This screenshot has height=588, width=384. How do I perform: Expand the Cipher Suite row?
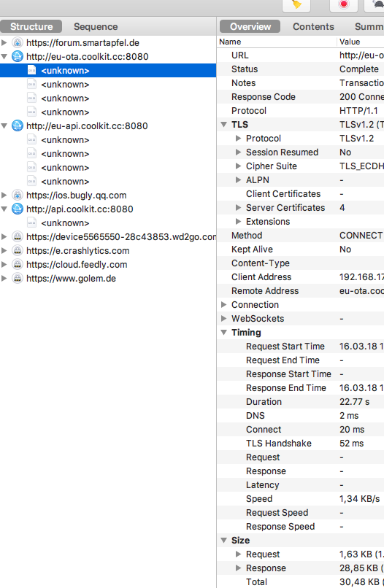tap(238, 166)
